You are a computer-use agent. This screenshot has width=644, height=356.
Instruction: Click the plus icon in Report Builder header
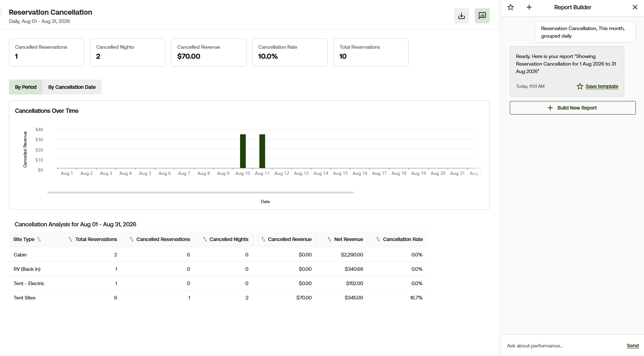529,7
